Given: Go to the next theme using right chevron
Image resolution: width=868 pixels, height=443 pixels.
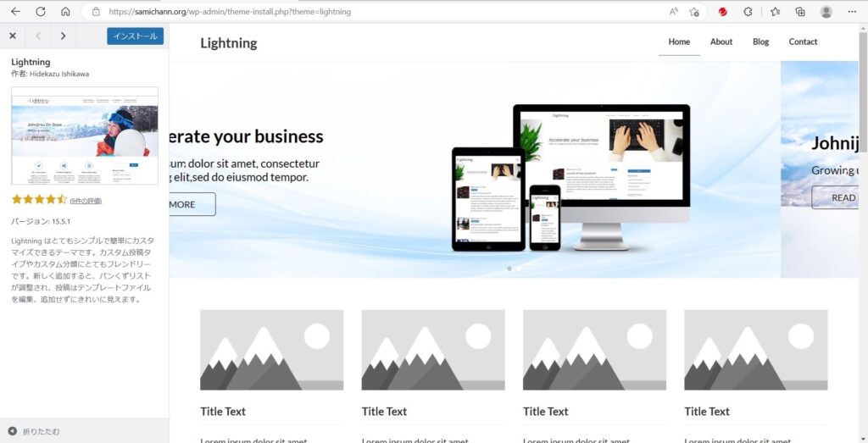Looking at the screenshot, I should click(63, 36).
